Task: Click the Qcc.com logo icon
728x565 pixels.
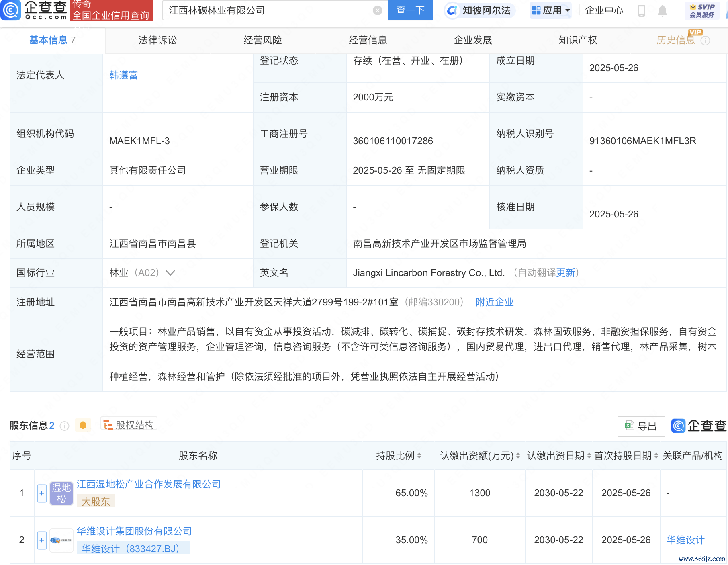Action: 11,10
